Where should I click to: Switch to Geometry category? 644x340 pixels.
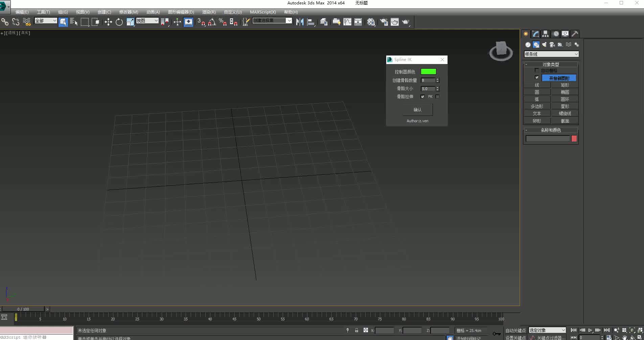[528, 45]
